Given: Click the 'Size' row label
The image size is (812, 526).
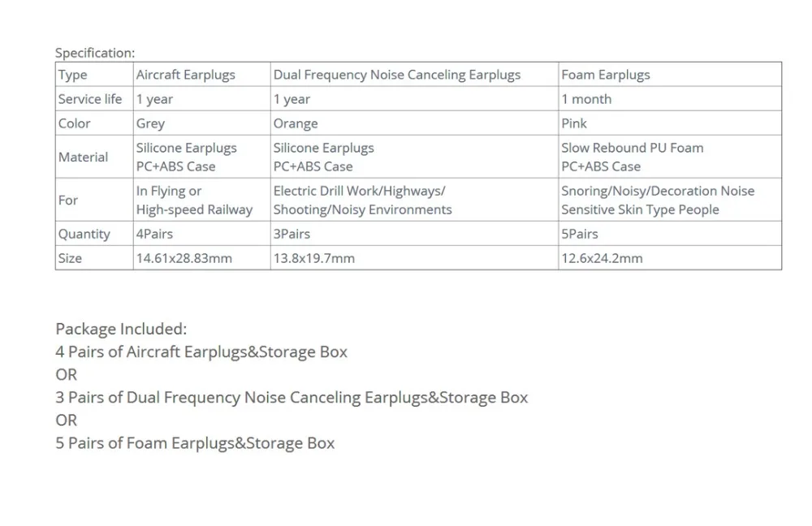Looking at the screenshot, I should coord(94,258).
